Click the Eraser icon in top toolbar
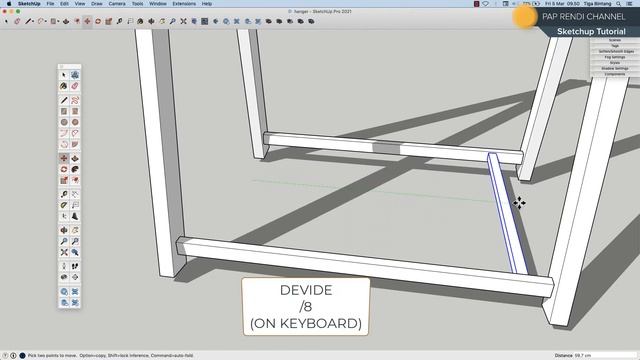The image size is (640, 360). (17, 21)
